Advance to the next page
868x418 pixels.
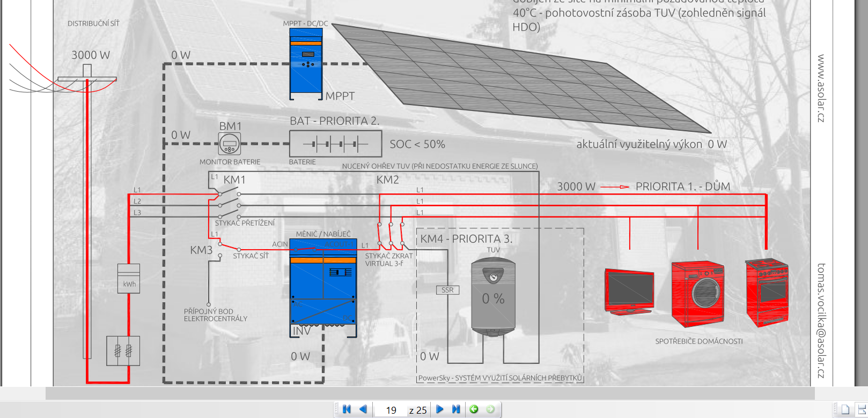click(440, 409)
